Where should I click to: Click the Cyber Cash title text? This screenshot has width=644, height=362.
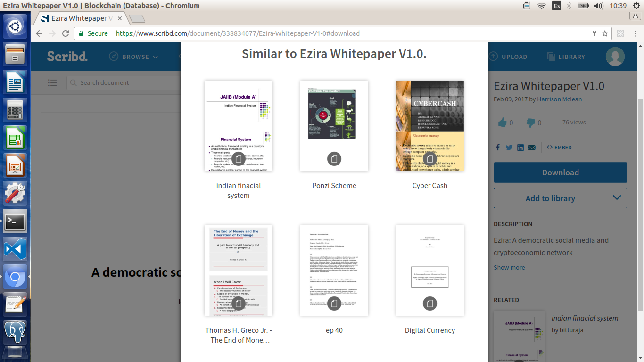click(x=430, y=186)
